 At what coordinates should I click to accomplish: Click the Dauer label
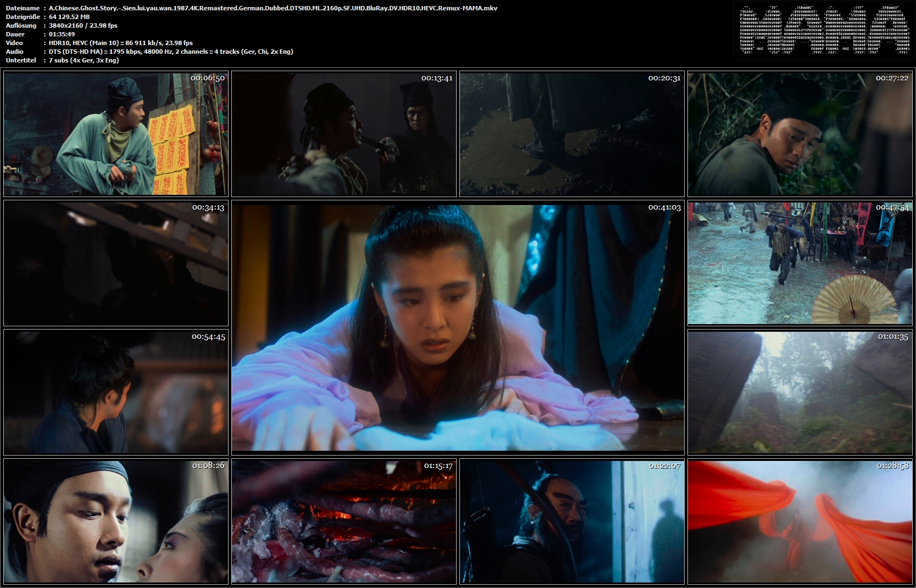click(15, 34)
